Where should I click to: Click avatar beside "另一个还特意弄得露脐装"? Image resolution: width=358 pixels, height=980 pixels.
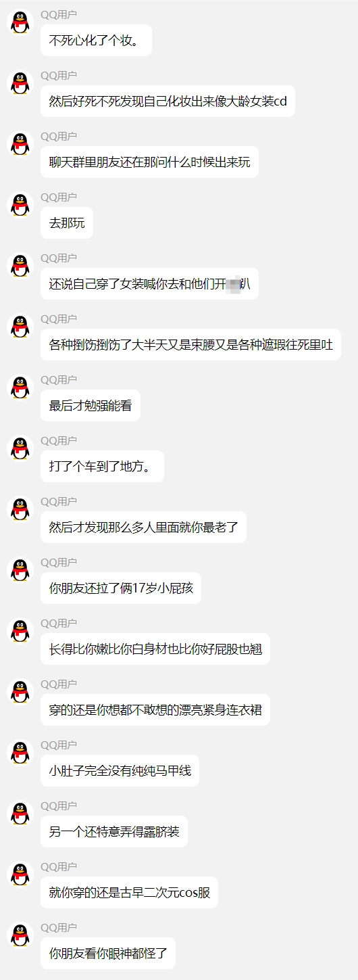[20, 814]
